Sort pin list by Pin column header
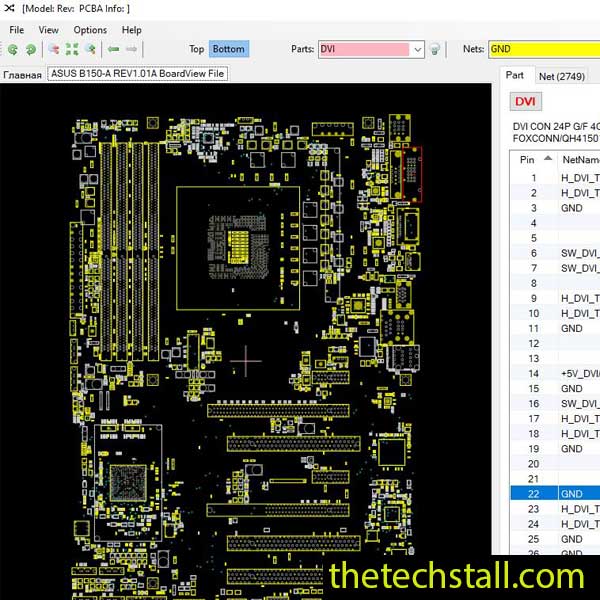Image resolution: width=600 pixels, height=600 pixels. [x=528, y=159]
